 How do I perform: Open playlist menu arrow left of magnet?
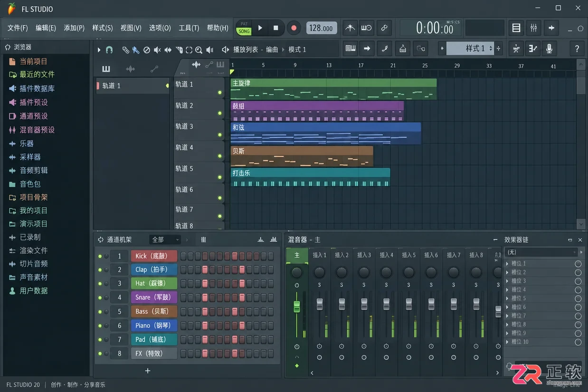click(99, 50)
